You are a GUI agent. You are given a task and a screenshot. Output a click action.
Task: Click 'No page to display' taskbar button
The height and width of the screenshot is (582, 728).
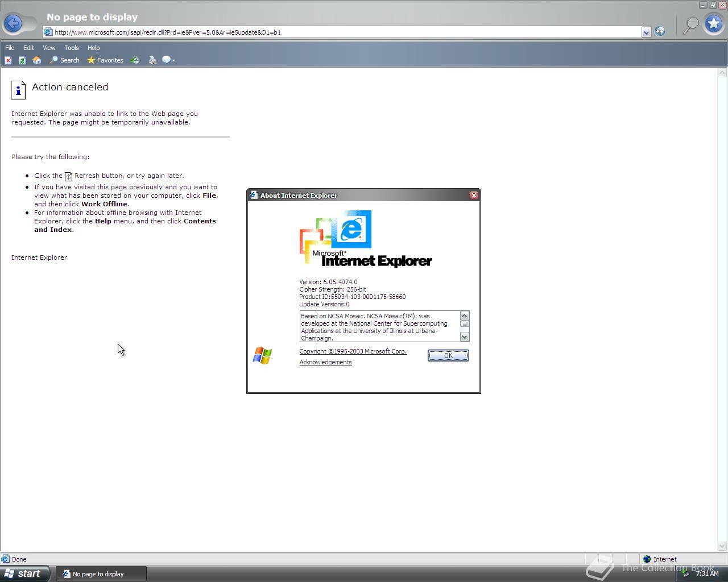point(101,574)
